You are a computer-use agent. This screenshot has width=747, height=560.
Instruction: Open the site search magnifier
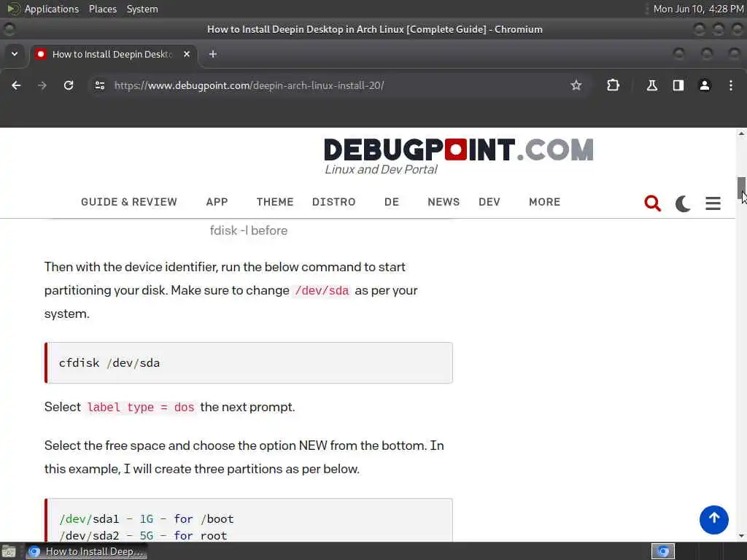[x=652, y=203]
